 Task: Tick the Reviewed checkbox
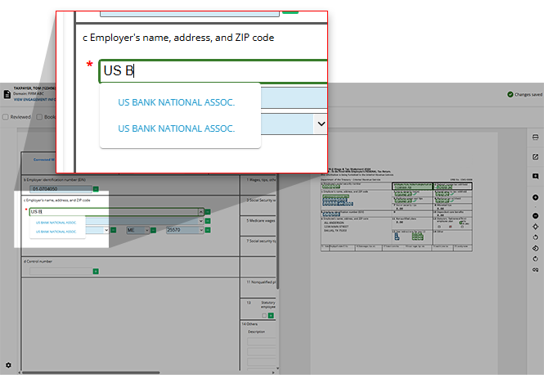pos(6,117)
